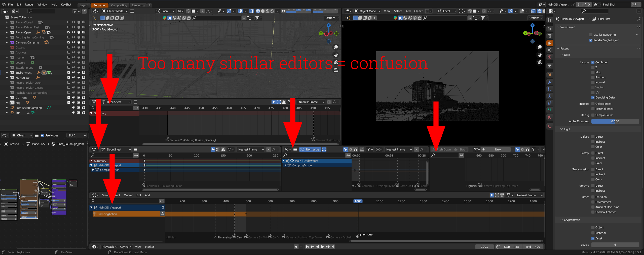
Task: Click zoom magnifier gizmo in left viewport
Action: click(x=336, y=47)
